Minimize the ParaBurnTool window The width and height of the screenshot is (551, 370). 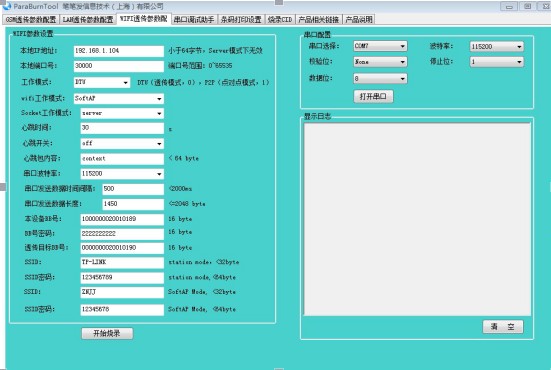pos(509,6)
